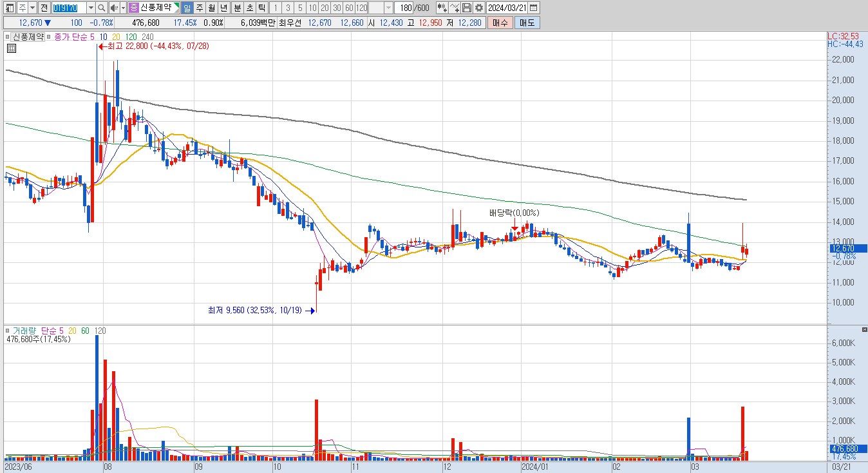Click the line drawing tools icon
868x473 pixels.
(455, 8)
